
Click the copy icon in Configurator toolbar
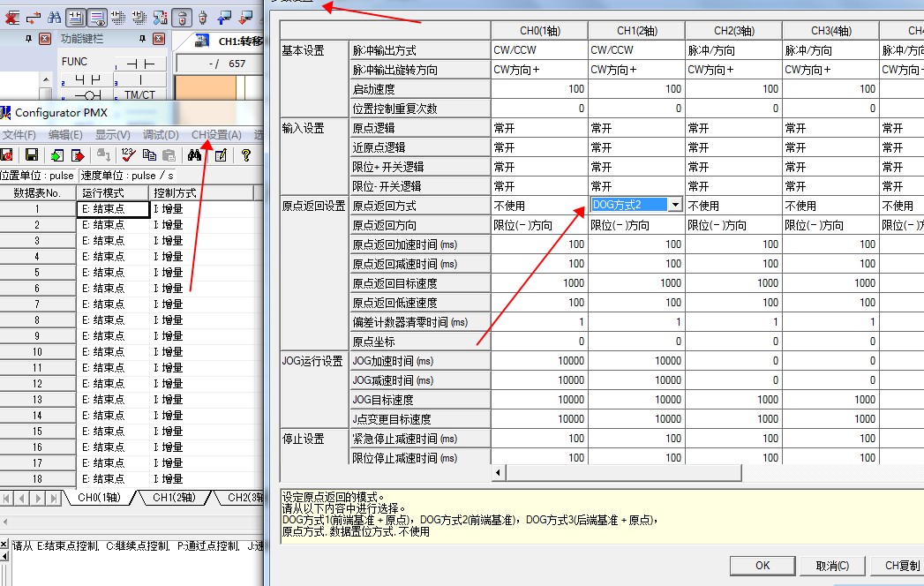coord(149,155)
